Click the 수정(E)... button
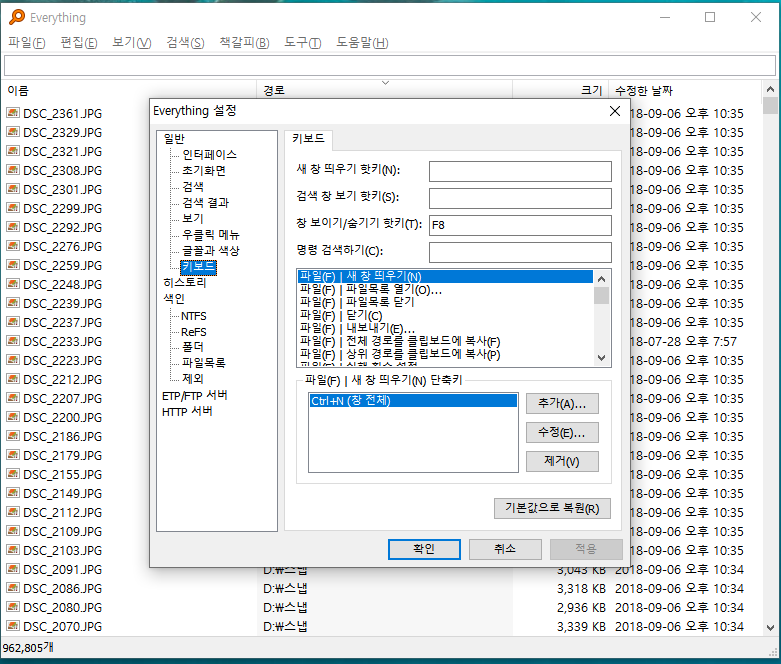The width and height of the screenshot is (781, 664). [562, 432]
